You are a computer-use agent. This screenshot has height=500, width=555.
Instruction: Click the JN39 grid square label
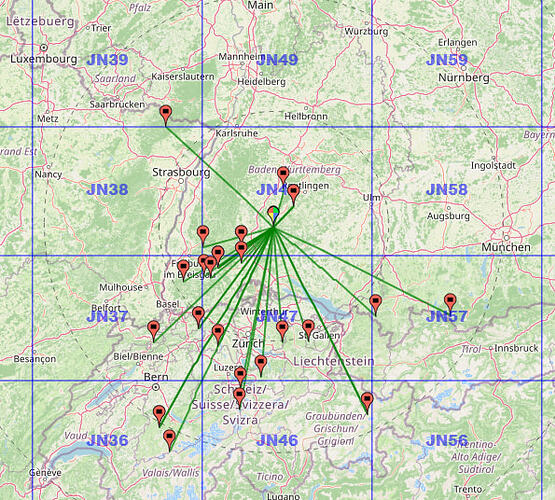point(107,60)
